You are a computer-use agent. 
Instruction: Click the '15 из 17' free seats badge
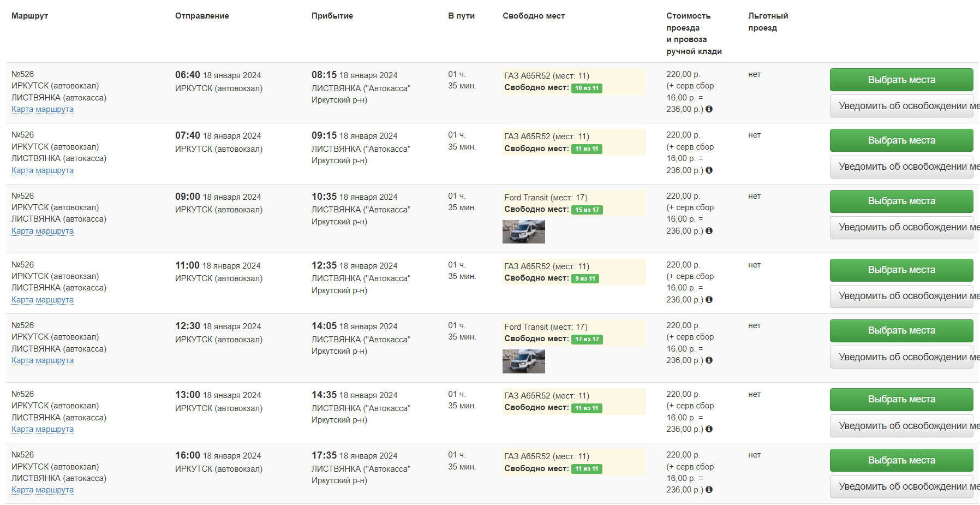(587, 210)
